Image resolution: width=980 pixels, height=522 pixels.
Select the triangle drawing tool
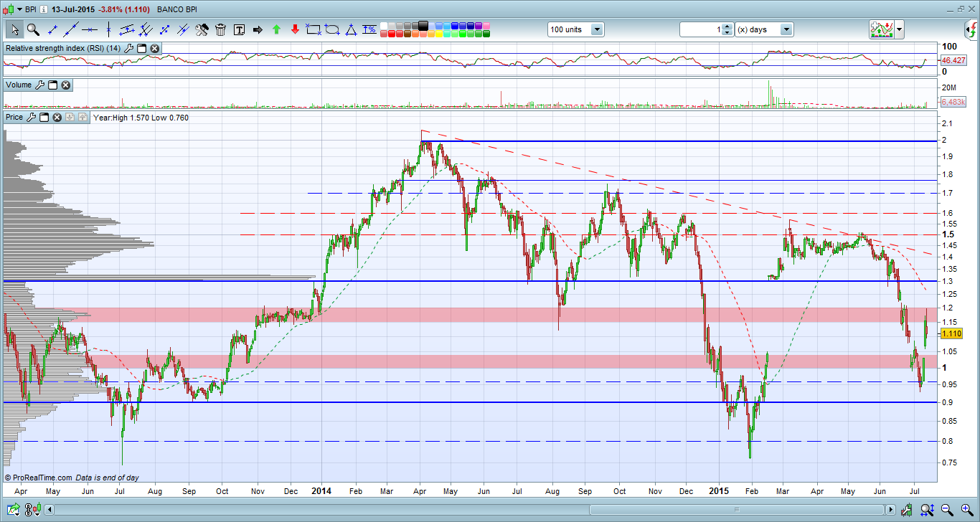pos(351,29)
